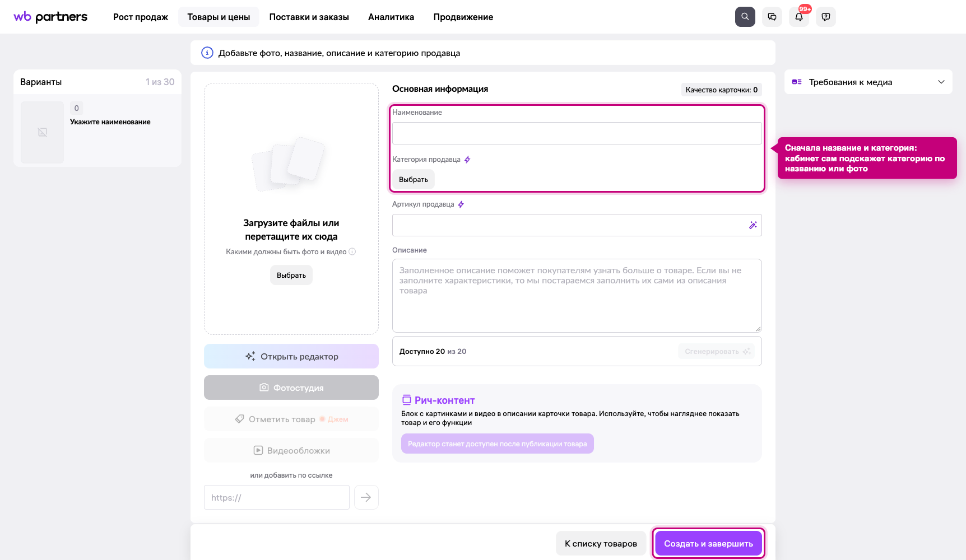Click lightning icon next to Категория продавца

467,160
